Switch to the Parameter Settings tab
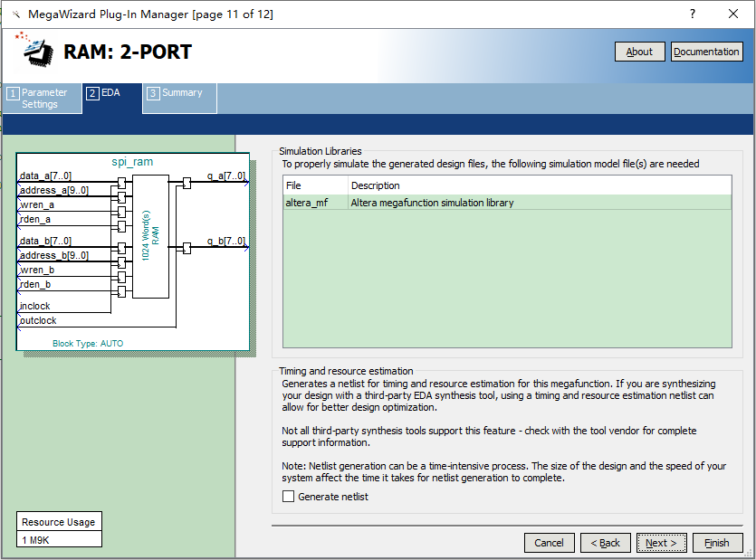The width and height of the screenshot is (756, 560). 43,98
